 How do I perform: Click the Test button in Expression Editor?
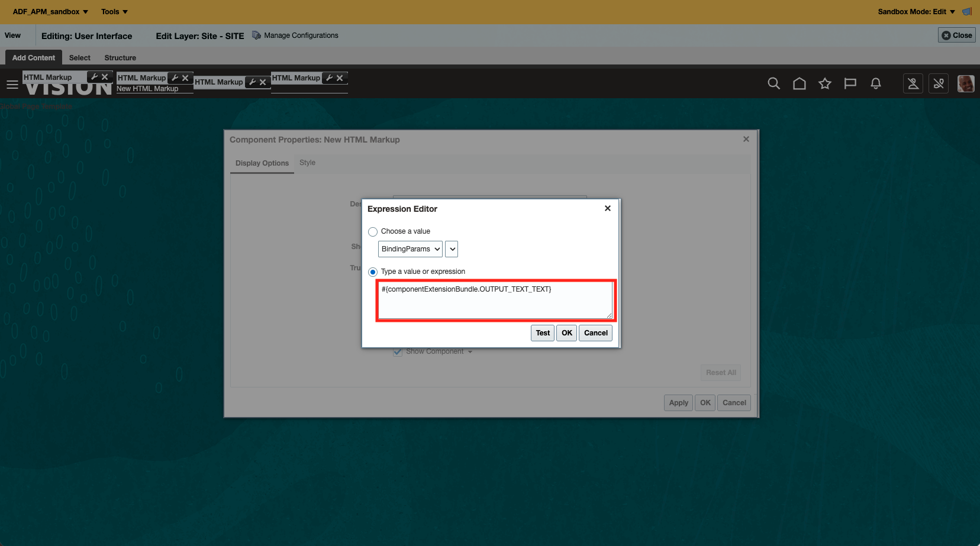pos(542,332)
